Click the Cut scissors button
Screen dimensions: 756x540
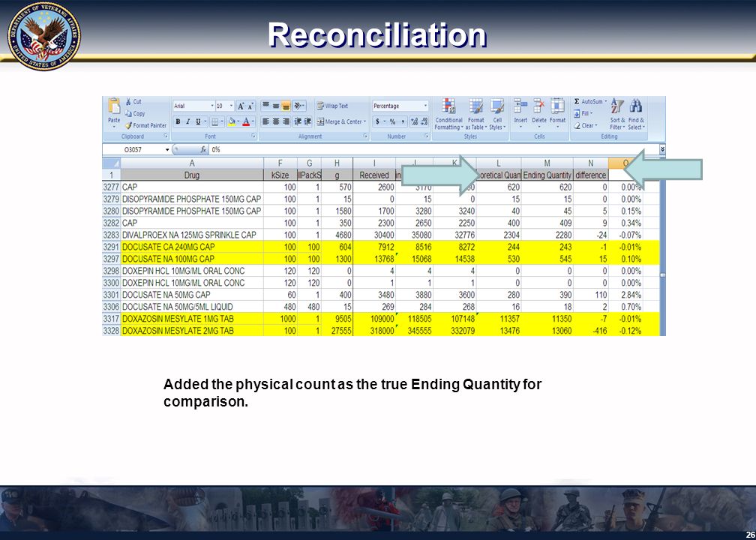point(134,102)
